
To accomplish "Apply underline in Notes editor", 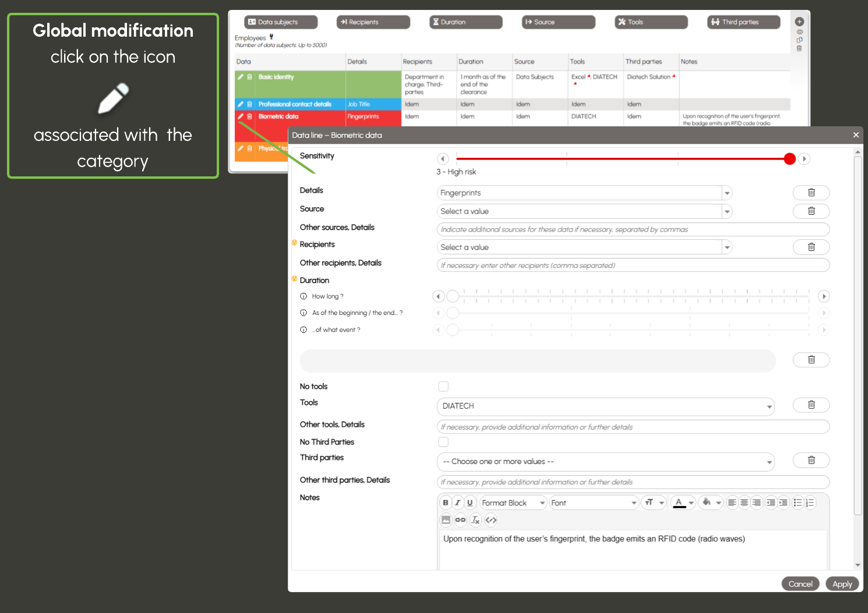I will point(470,503).
